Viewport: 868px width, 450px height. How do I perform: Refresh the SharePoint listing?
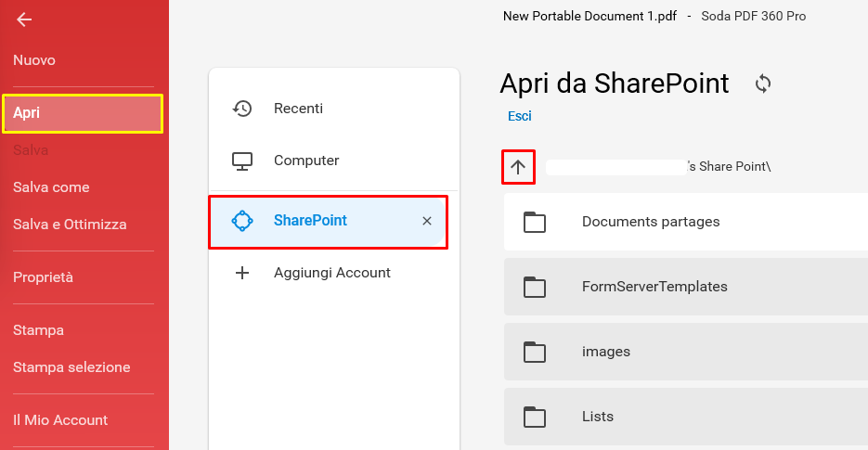763,84
